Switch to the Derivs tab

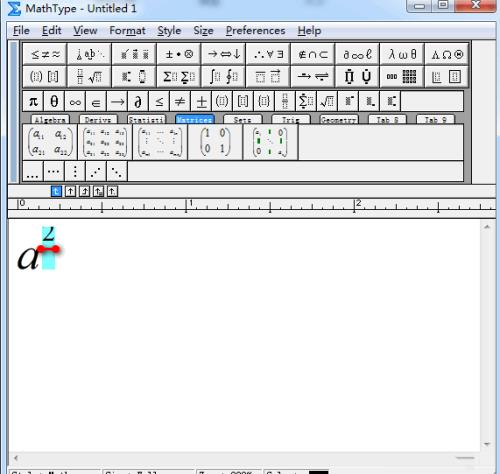[98, 119]
